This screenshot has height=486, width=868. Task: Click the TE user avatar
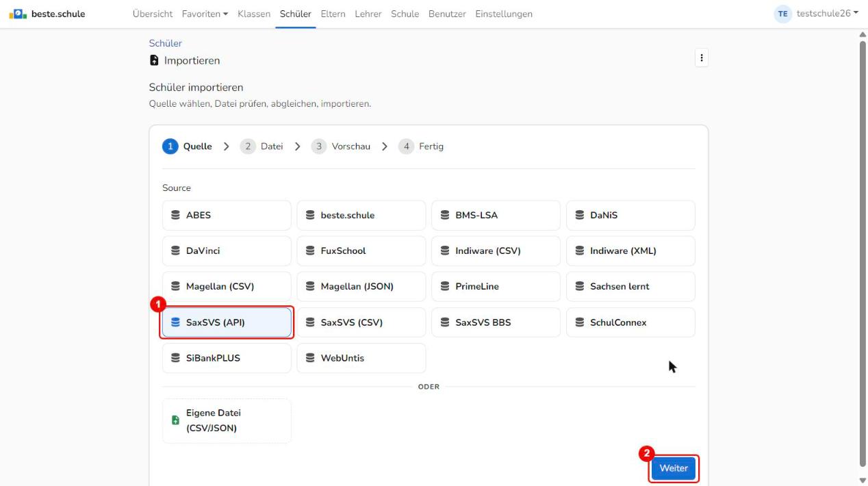782,14
